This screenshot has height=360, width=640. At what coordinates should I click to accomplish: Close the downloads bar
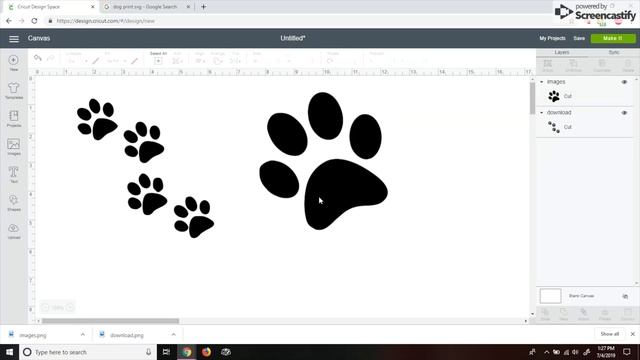[x=633, y=334]
